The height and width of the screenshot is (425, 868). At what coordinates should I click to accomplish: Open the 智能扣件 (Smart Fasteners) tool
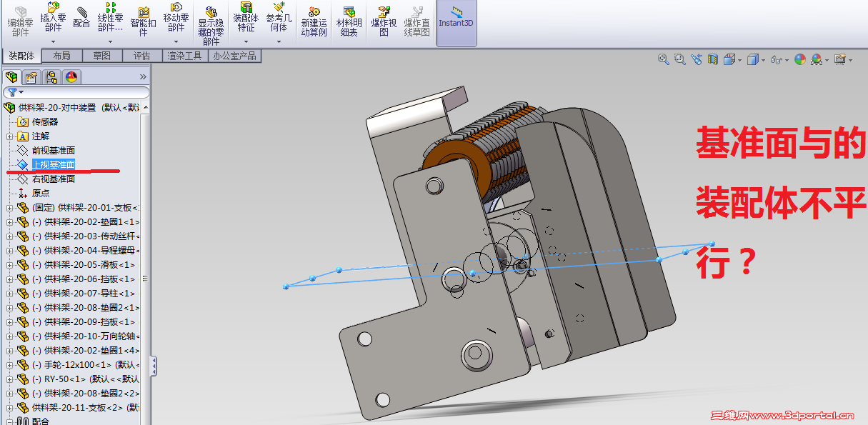(x=144, y=21)
